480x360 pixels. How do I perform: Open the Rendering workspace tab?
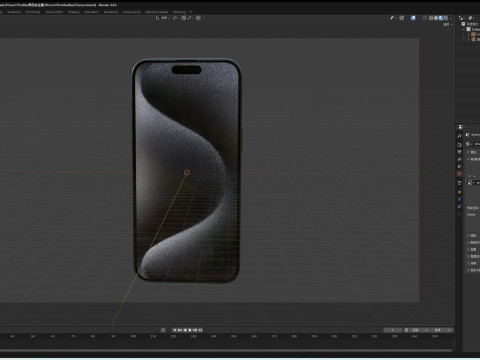[111, 12]
